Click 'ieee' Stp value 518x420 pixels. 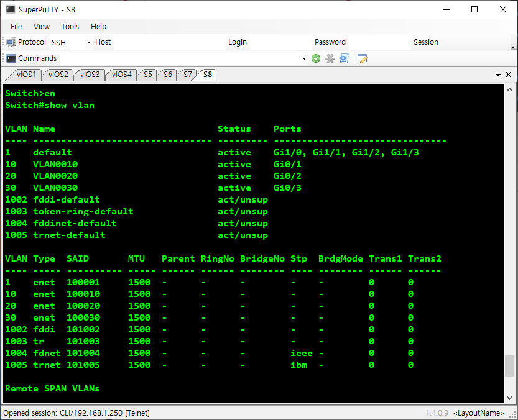click(301, 354)
